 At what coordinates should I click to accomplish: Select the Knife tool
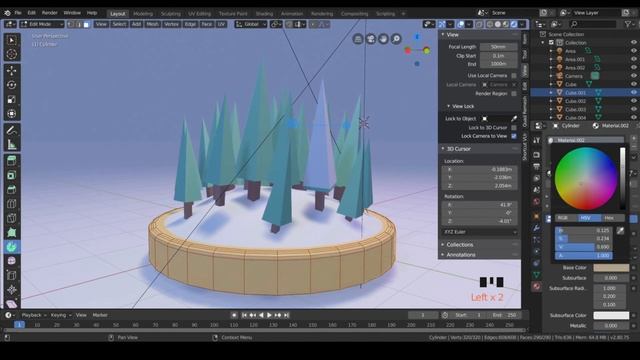[11, 218]
